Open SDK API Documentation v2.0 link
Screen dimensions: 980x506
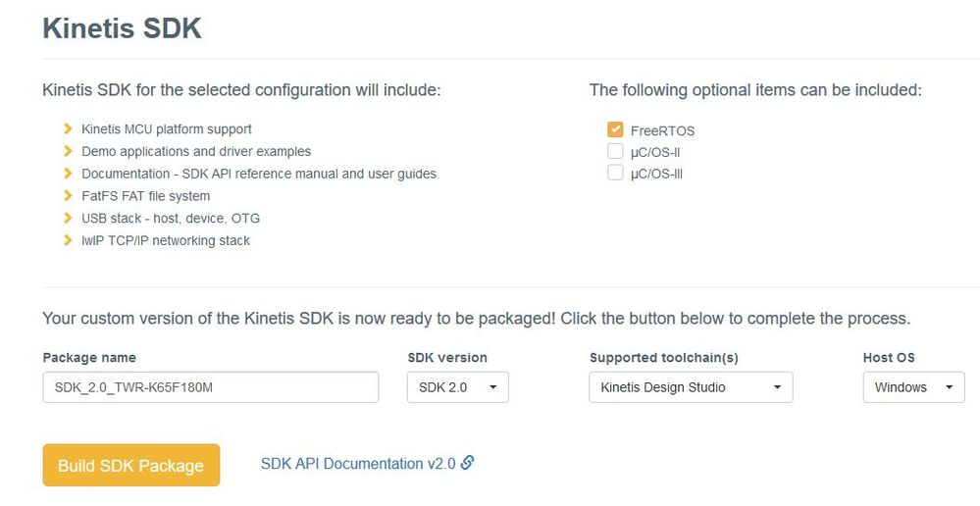click(x=358, y=464)
